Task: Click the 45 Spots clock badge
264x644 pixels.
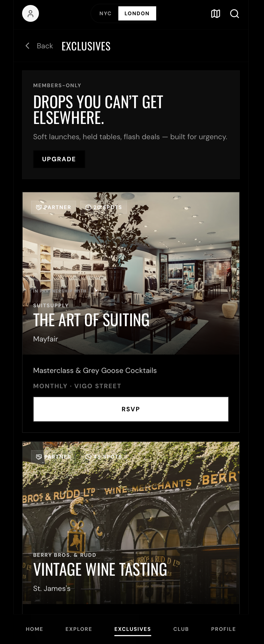Action: (104, 457)
